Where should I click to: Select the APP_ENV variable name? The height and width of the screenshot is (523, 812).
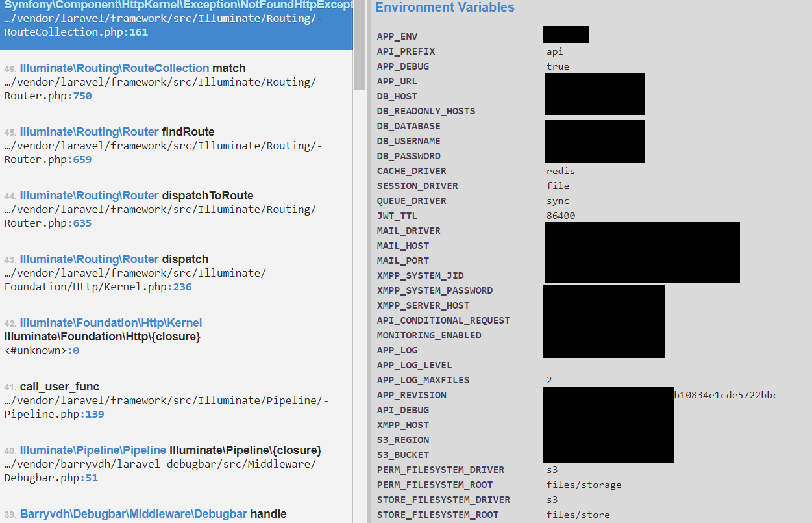(397, 36)
